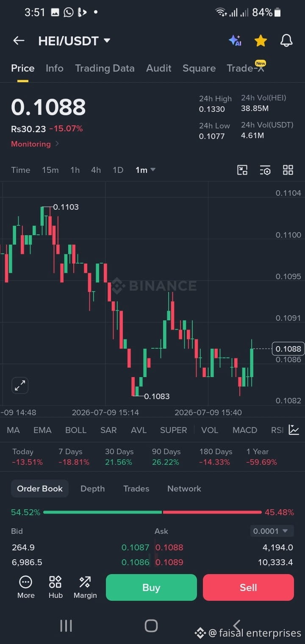Toggle the BOLL indicator
The height and width of the screenshot is (644, 305).
[76, 430]
